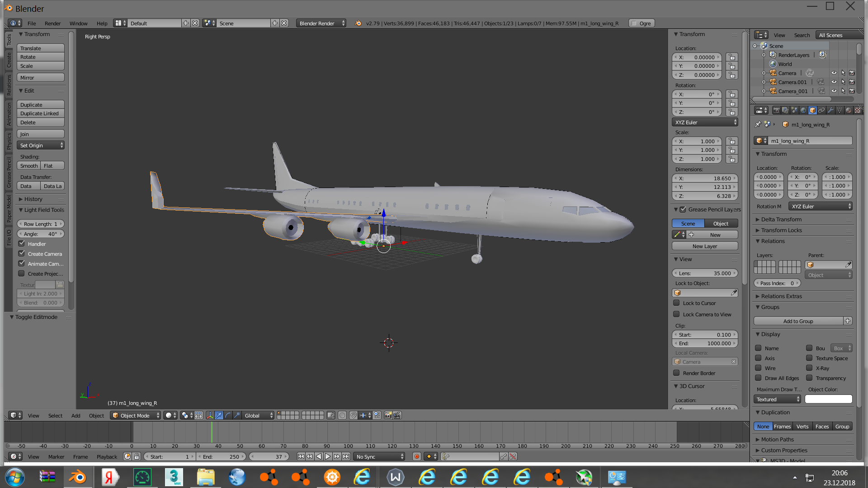Lock the X location padlock icon
Image resolution: width=868 pixels, height=488 pixels.
tap(731, 57)
